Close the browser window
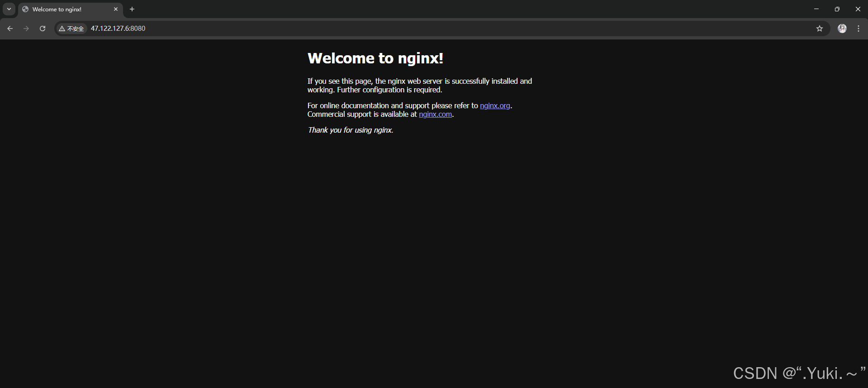868x388 pixels. [858, 9]
